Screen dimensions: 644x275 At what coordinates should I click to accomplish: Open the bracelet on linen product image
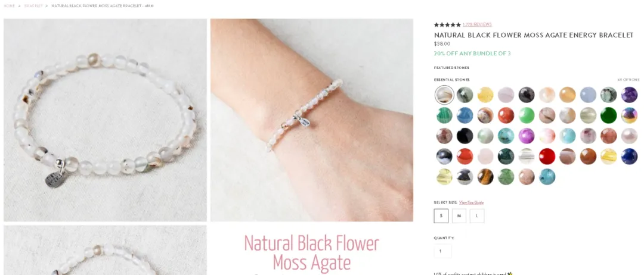pos(105,120)
